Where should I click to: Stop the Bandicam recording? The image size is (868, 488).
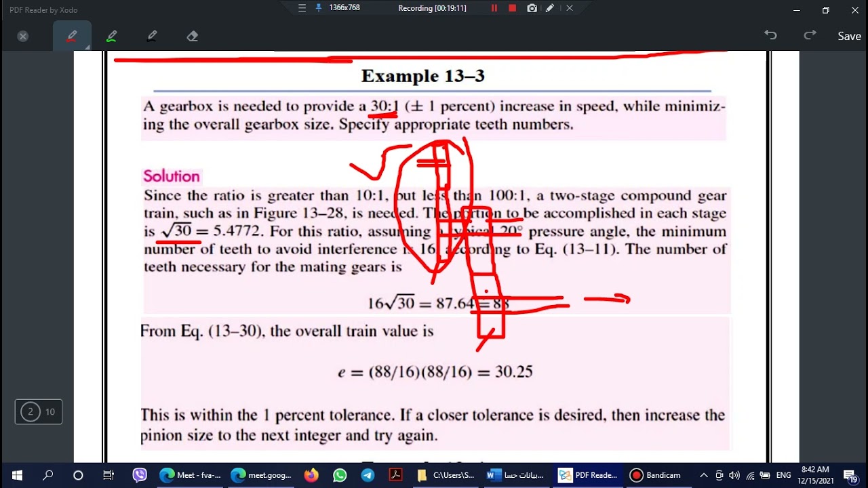[513, 8]
